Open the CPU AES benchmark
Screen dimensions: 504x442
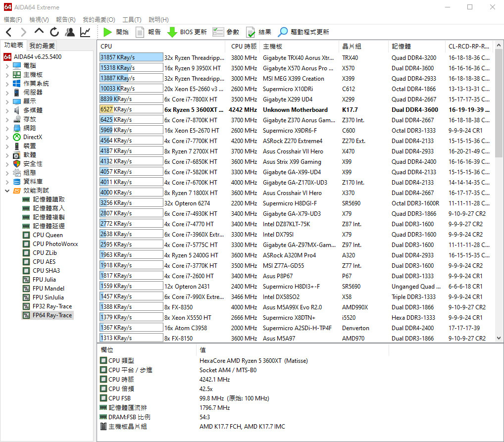[39, 262]
